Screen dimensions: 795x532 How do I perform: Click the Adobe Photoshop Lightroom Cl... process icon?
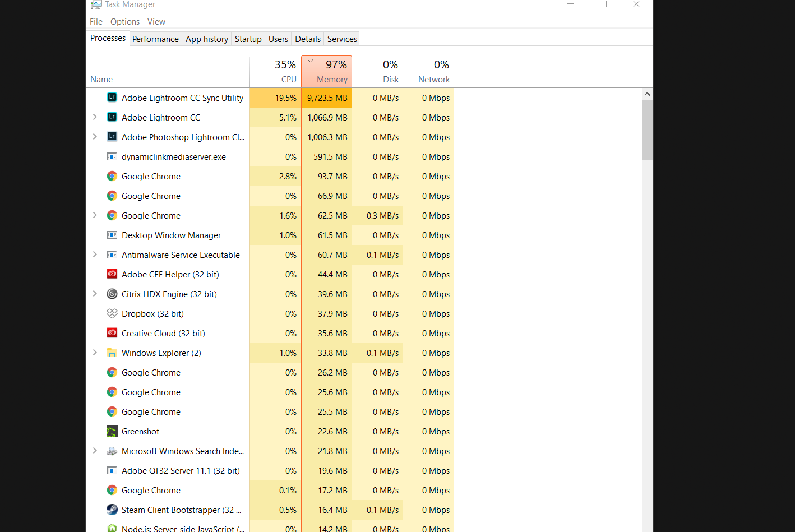[112, 137]
